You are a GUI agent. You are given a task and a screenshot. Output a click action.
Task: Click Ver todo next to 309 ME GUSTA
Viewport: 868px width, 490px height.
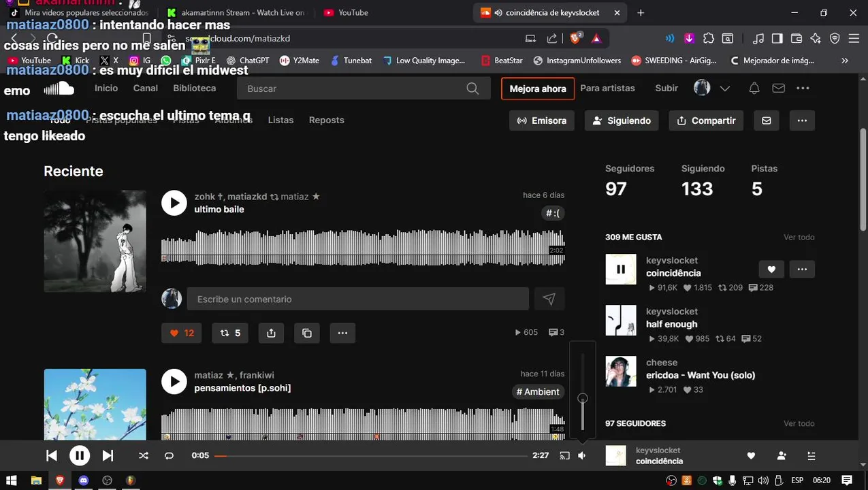click(799, 238)
